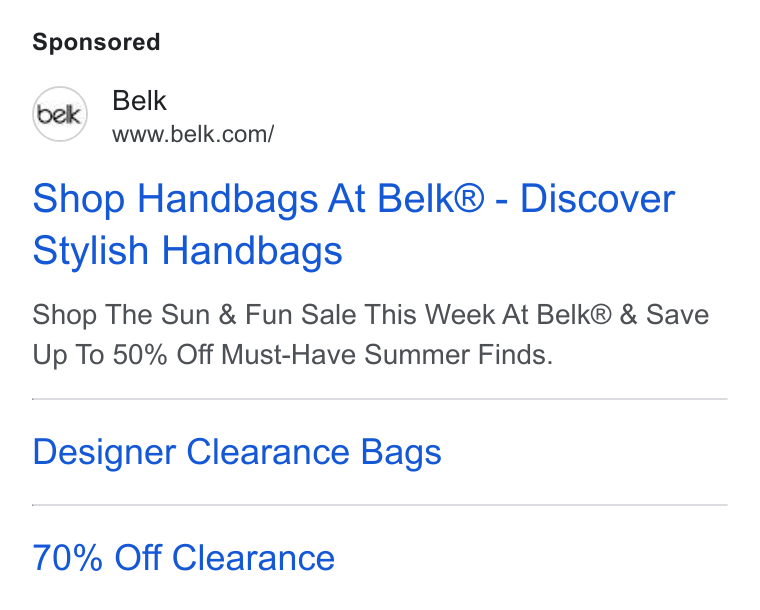Image resolution: width=760 pixels, height=610 pixels.
Task: Click the word 'Bags' in the designer sitelink
Action: pos(401,453)
